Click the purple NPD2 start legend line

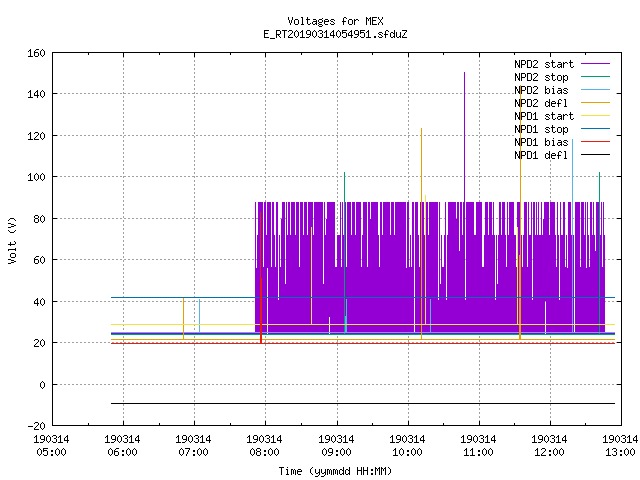[x=595, y=64]
